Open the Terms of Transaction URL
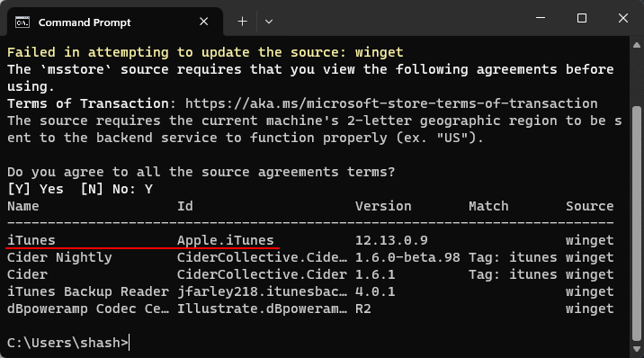The width and height of the screenshot is (644, 358). point(391,103)
